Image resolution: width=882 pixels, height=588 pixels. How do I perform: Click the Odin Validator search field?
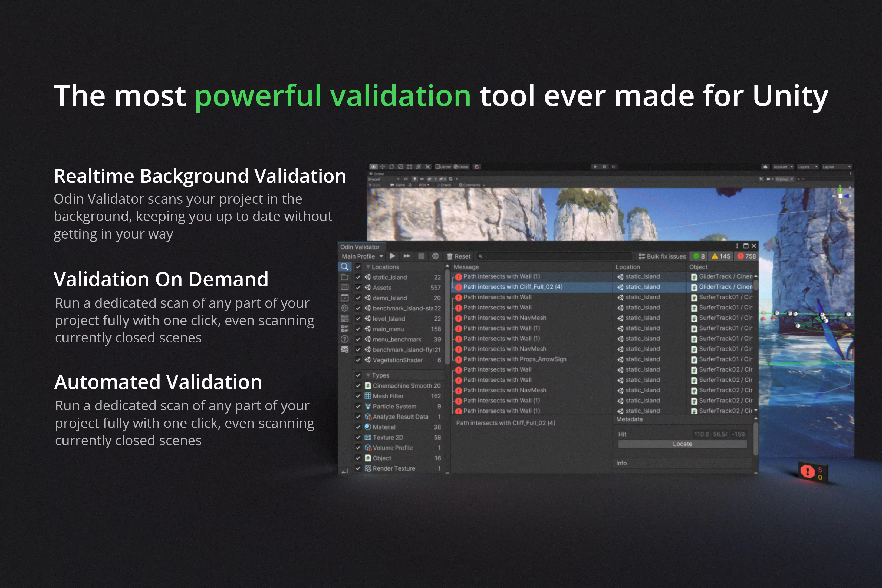[x=554, y=256]
